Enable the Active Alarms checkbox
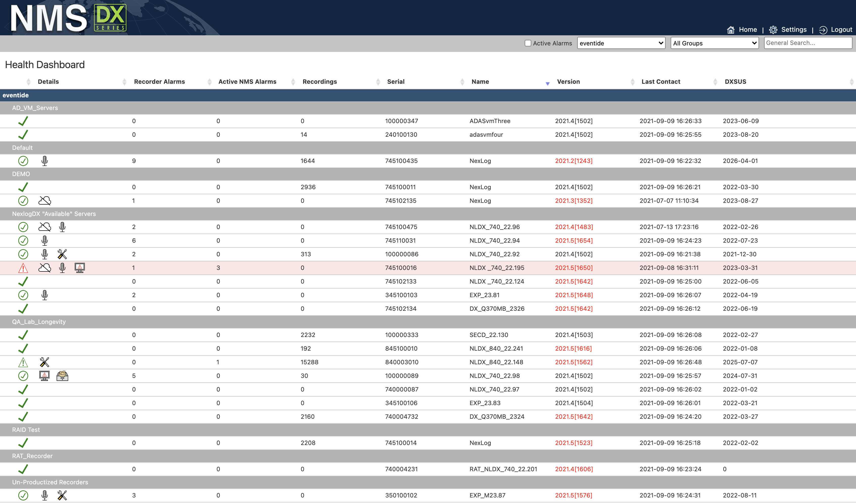 [x=527, y=43]
